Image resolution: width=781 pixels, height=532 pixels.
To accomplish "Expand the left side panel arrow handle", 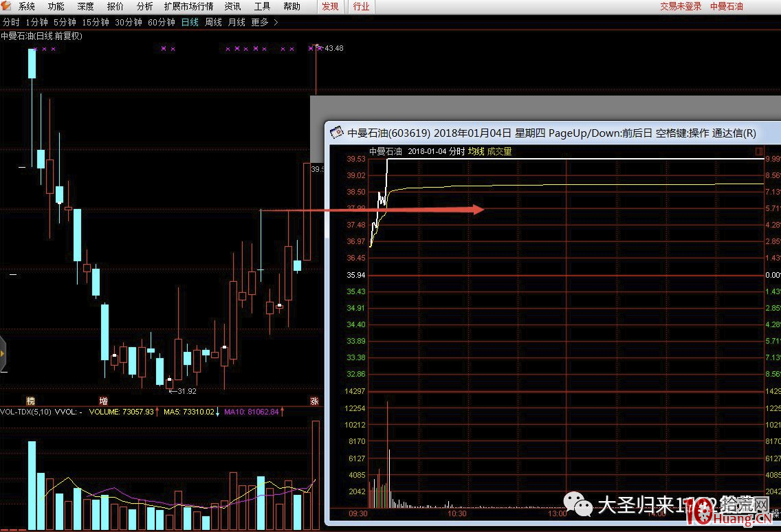I will tap(3, 354).
